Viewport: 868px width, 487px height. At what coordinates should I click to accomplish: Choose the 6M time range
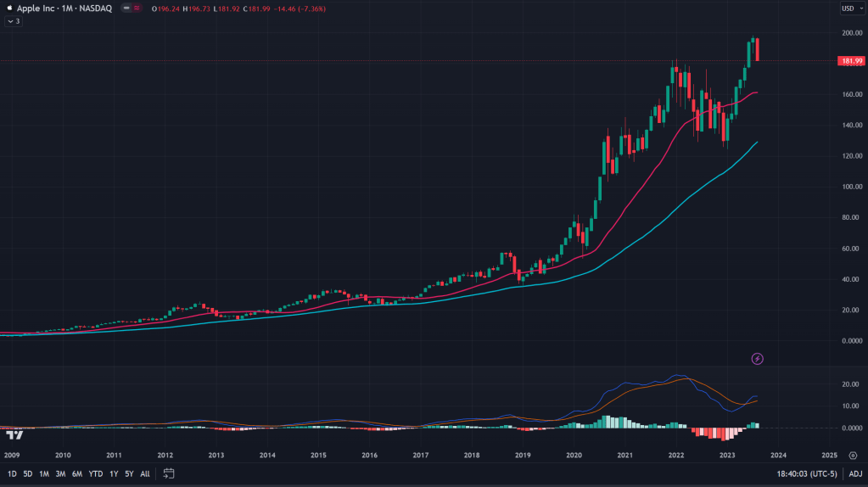76,473
